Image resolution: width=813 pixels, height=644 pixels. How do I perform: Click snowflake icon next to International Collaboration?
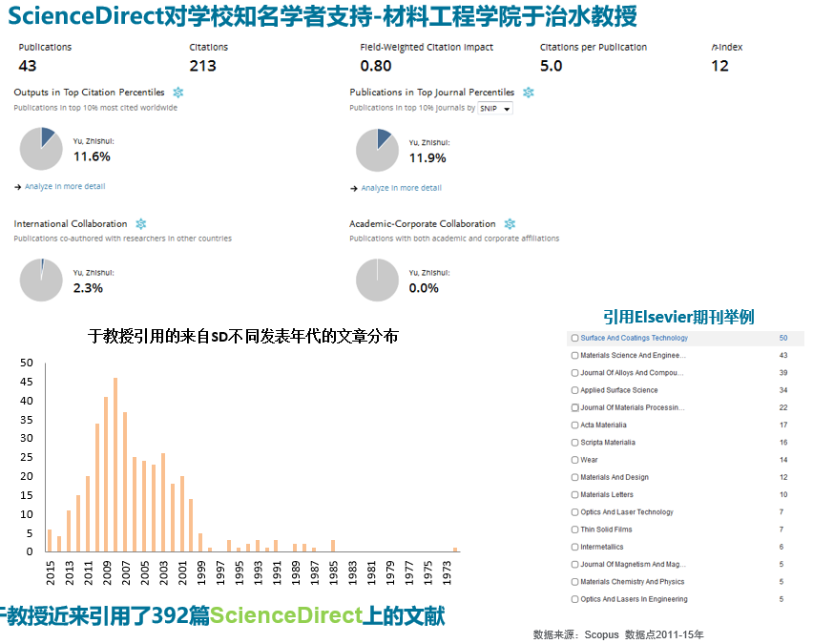click(141, 224)
